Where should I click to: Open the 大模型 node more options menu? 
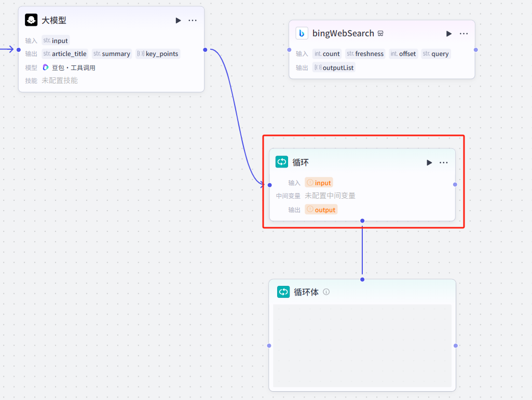193,20
